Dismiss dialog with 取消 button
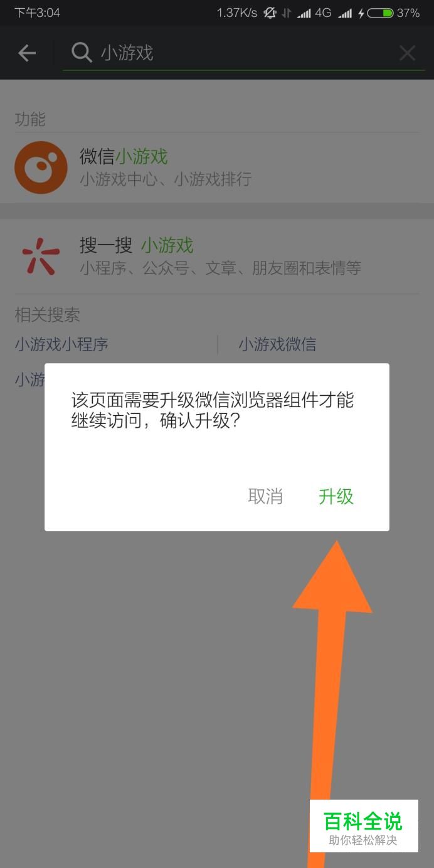434x868 pixels. [x=265, y=497]
